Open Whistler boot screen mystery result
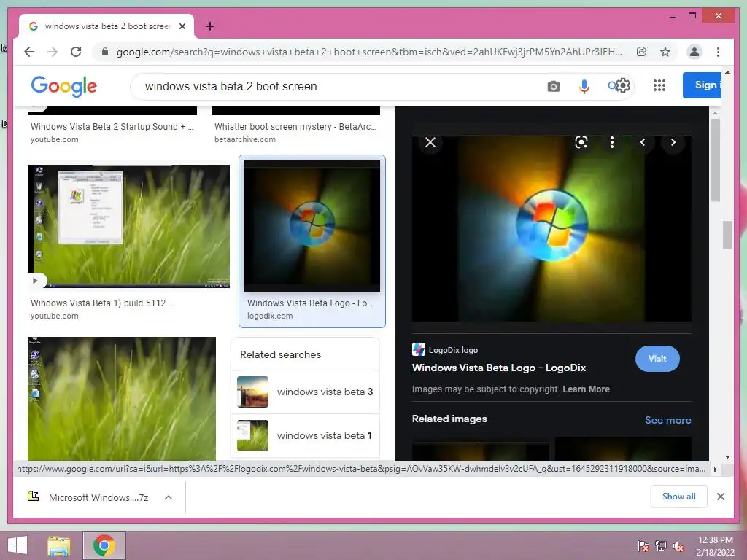The height and width of the screenshot is (560, 747). (295, 127)
